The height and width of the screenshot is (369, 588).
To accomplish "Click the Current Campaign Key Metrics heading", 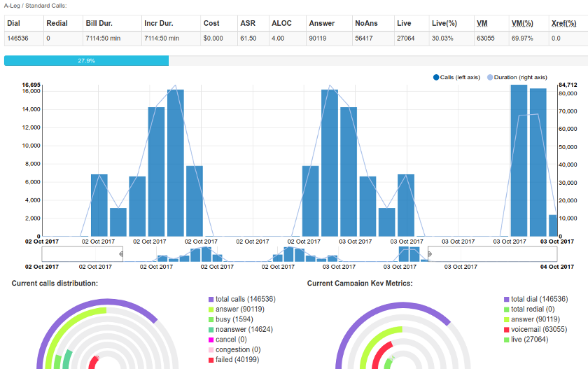I will click(360, 284).
